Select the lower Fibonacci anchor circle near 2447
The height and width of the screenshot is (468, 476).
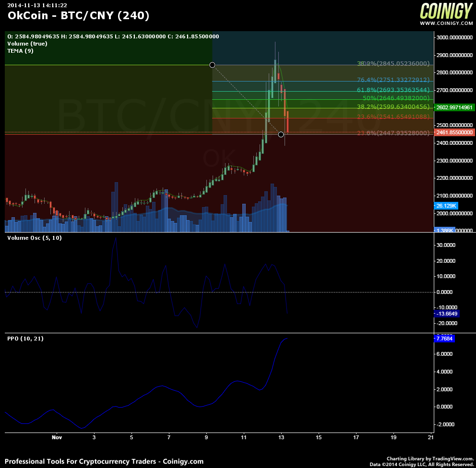coord(281,134)
